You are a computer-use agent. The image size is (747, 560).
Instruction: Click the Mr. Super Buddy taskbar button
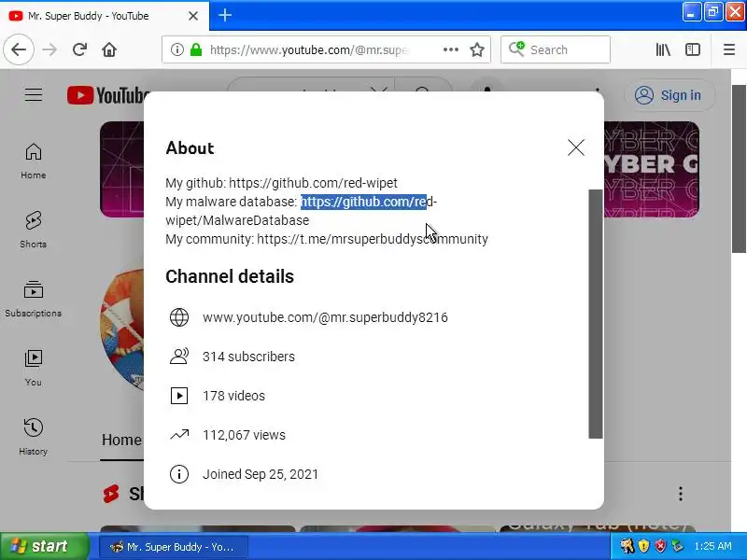174,547
